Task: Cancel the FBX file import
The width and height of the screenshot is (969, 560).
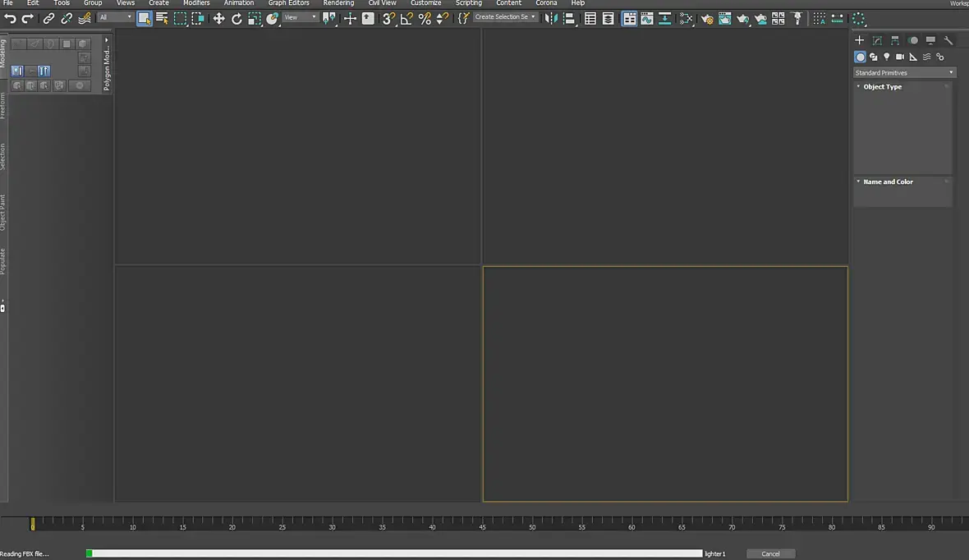Action: tap(770, 553)
